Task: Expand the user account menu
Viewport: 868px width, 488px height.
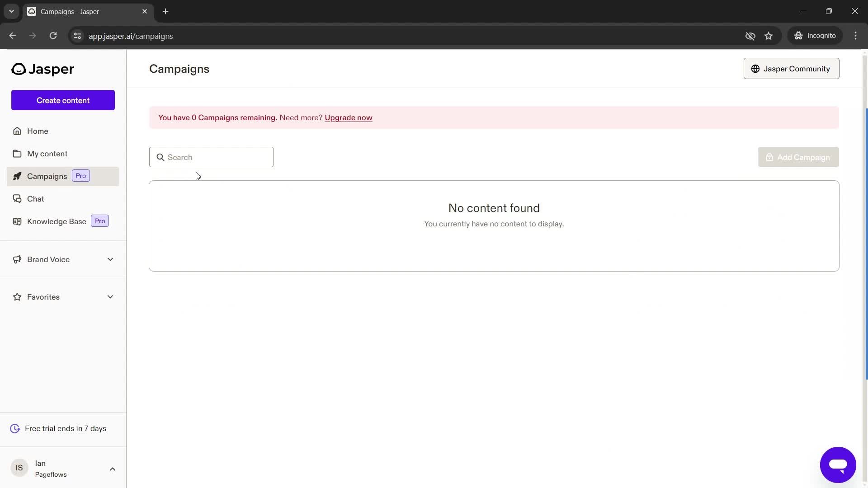Action: pos(113,468)
